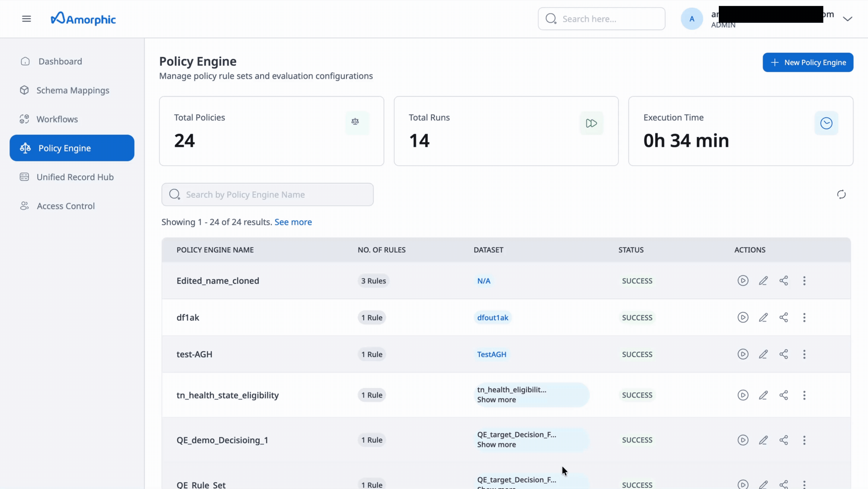Run the tn_health_state_eligibility policy engine
868x489 pixels.
pyautogui.click(x=743, y=395)
